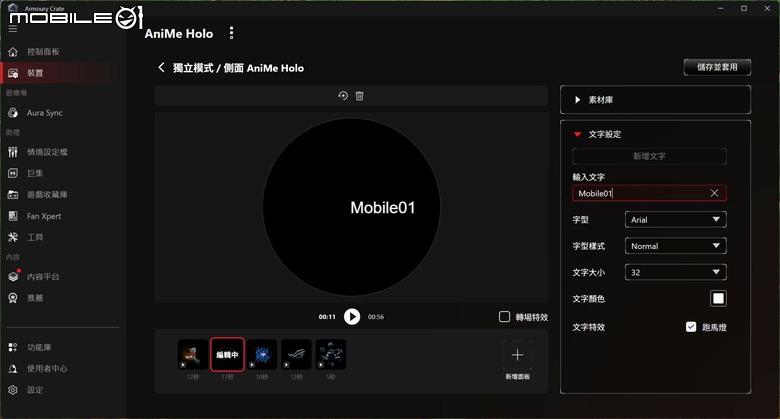Click the 00:11 current time text
This screenshot has height=419, width=780.
327,316
